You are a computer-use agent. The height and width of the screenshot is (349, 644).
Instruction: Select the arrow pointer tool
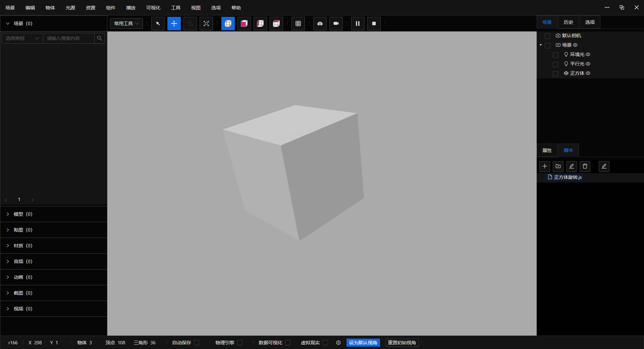158,23
